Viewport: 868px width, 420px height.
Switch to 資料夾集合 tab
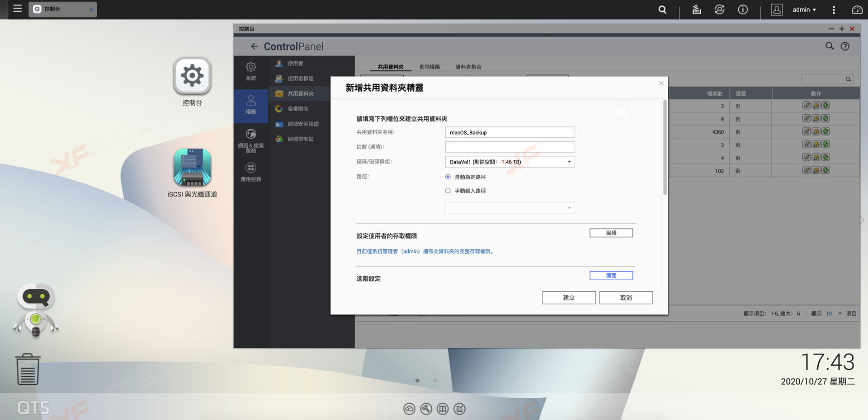click(468, 67)
